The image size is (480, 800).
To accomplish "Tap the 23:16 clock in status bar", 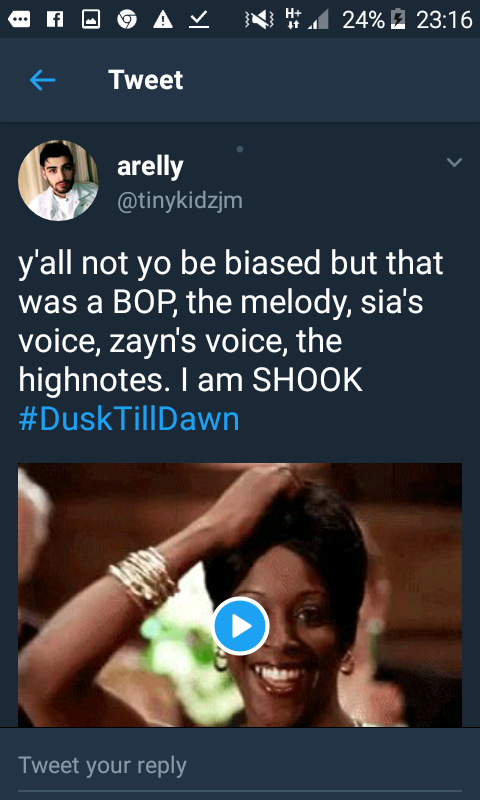I will click(444, 20).
